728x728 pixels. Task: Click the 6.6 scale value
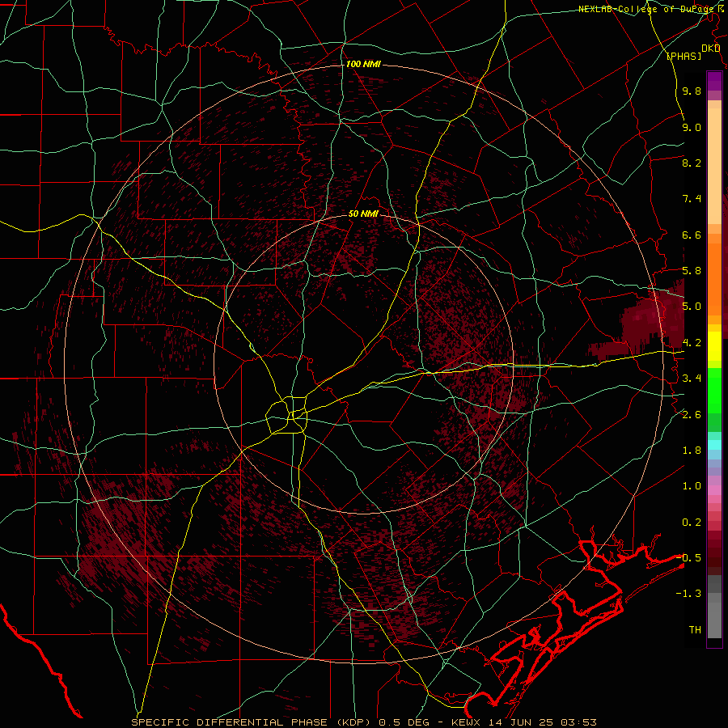[x=692, y=235]
